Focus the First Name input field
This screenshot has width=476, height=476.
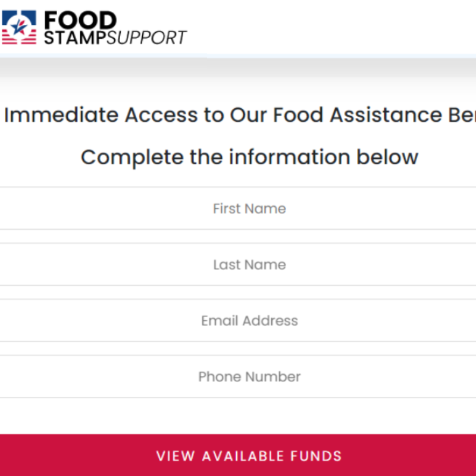(238, 208)
